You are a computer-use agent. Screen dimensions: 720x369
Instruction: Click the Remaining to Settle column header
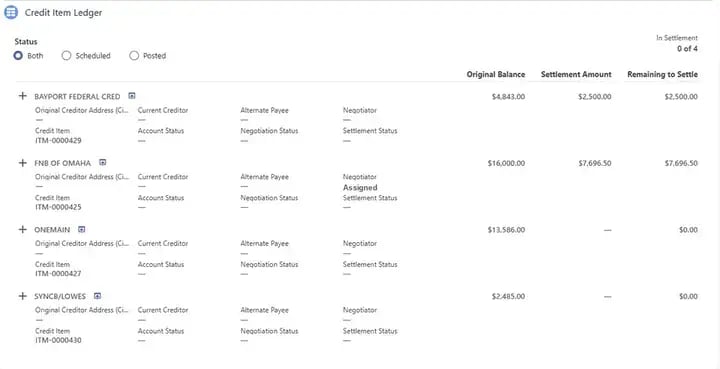click(663, 74)
